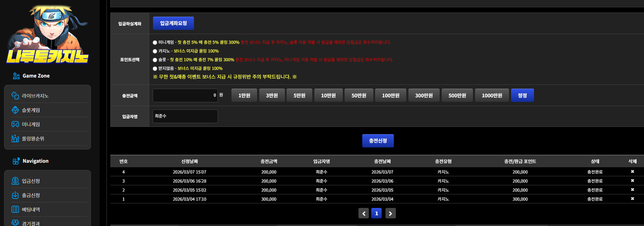This screenshot has width=644, height=226.
Task: Go to previous page of history
Action: pyautogui.click(x=364, y=213)
